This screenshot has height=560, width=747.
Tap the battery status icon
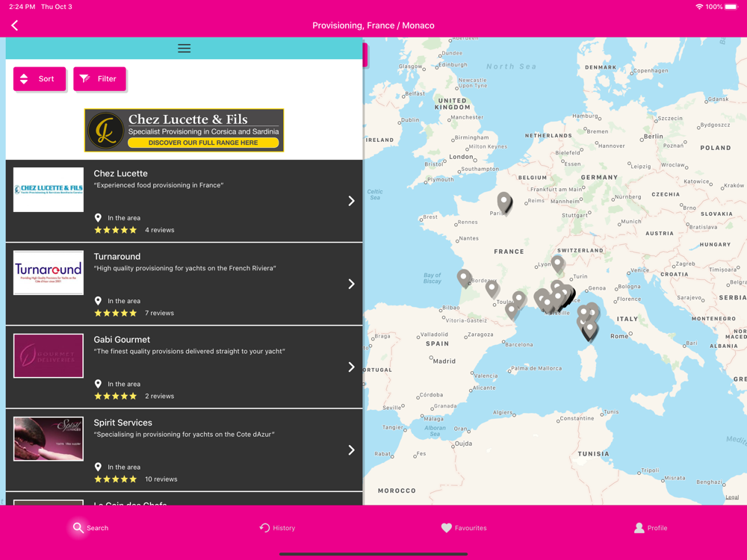point(731,7)
